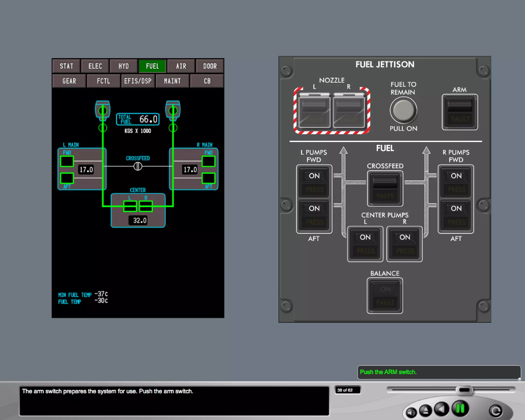
Task: Click the CENTER tank left pump symbol
Action: pos(130,206)
